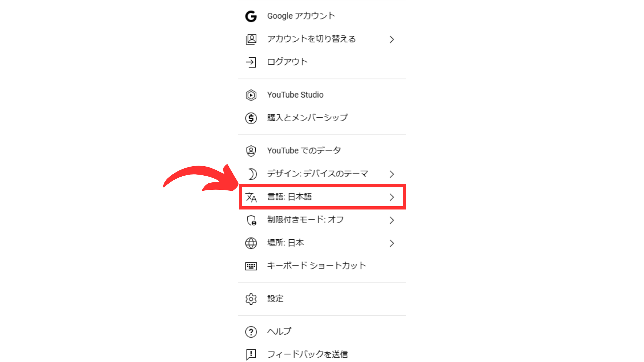Image resolution: width=644 pixels, height=362 pixels.
Task: Click the switch account person icon
Action: click(x=251, y=39)
